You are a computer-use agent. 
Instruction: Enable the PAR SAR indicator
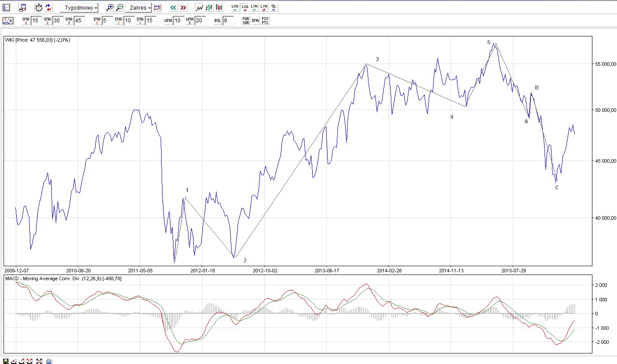tap(246, 21)
